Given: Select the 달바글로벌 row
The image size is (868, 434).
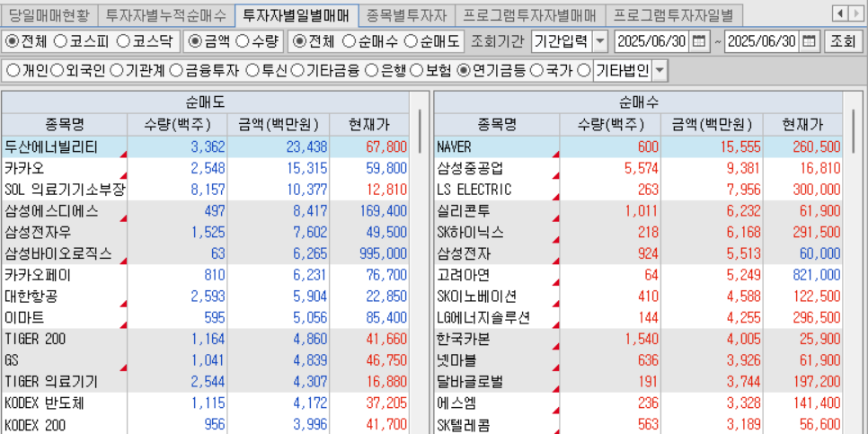Looking at the screenshot, I should pos(638,382).
